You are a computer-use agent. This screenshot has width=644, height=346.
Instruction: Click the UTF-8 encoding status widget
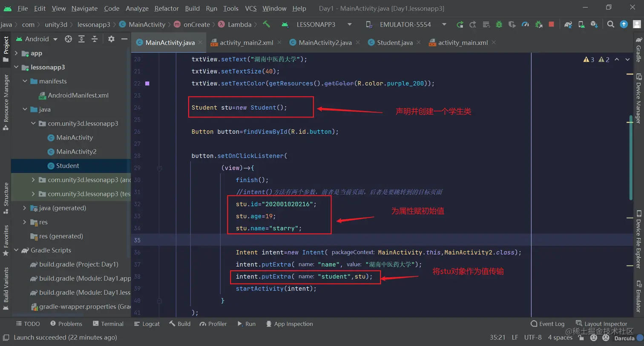533,337
